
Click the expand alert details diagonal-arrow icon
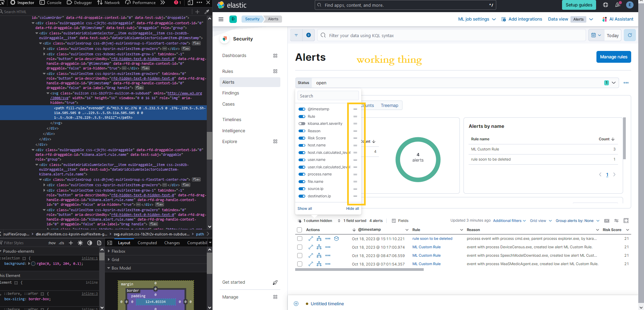[x=310, y=238]
